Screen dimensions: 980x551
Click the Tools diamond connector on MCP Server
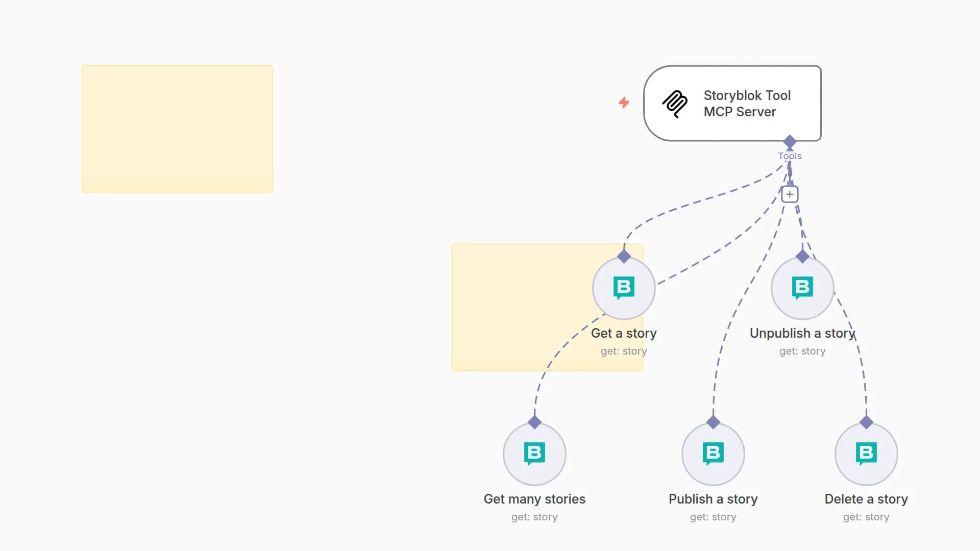pyautogui.click(x=790, y=141)
